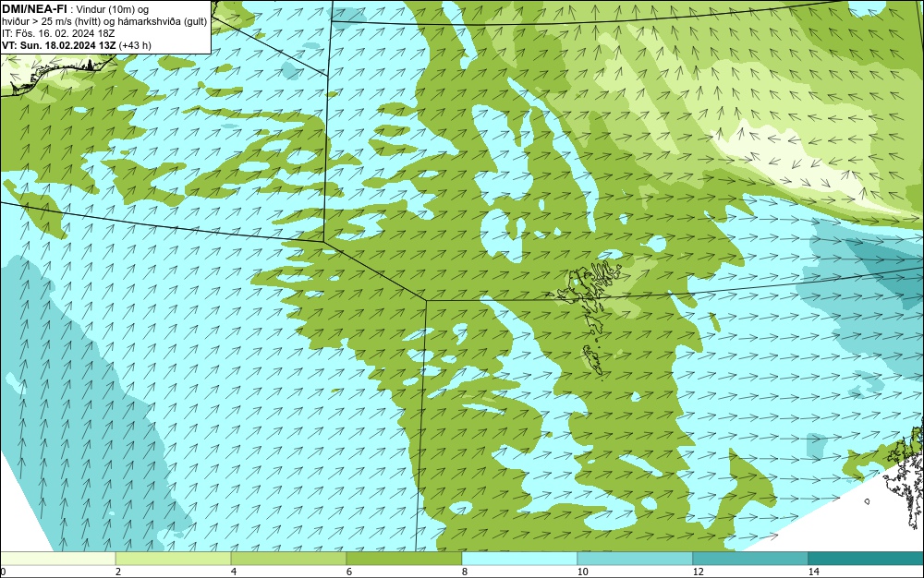Click the 'hviður > 25 m/s (hvítt)' description line
Viewport: 924px width, 578px height.
click(x=105, y=21)
